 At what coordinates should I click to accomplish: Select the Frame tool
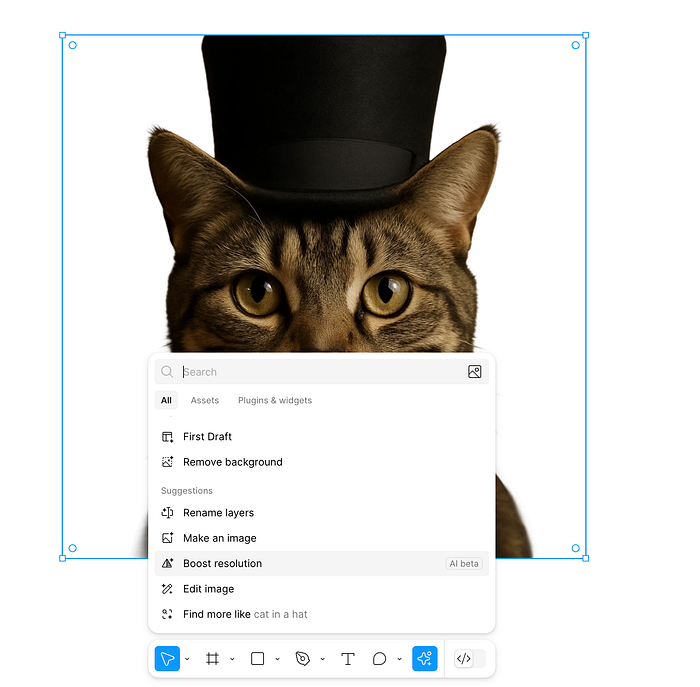[212, 659]
